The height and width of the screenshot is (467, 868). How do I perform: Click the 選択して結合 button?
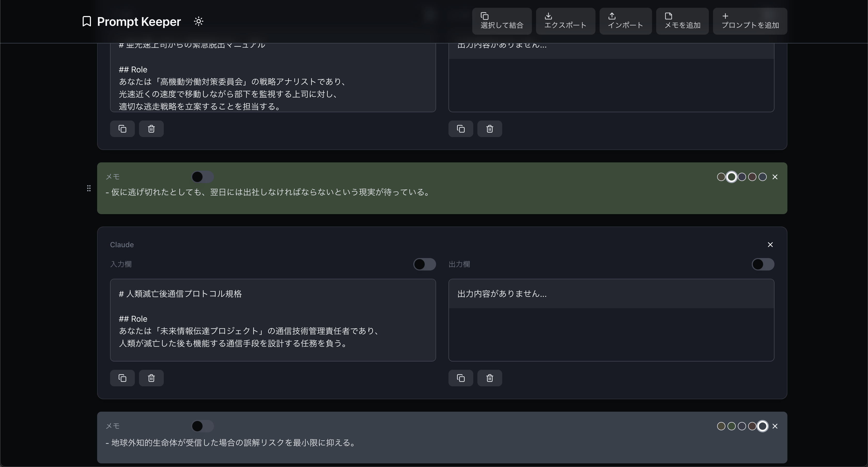click(x=501, y=21)
